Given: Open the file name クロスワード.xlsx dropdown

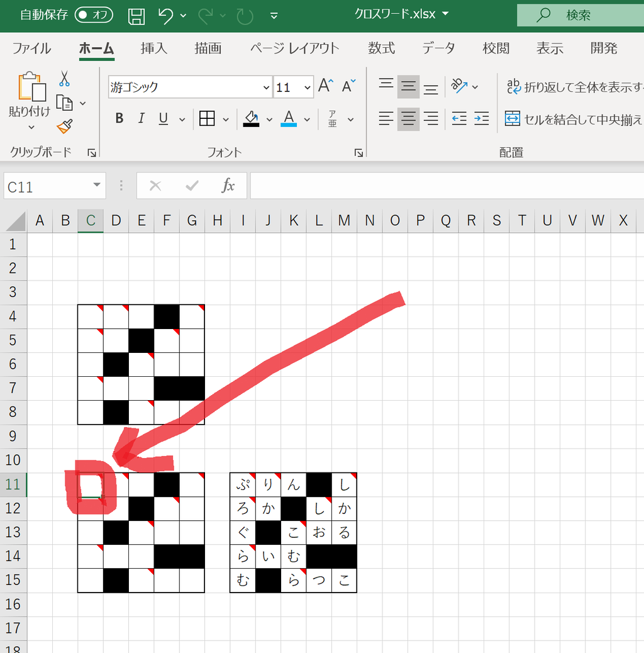Looking at the screenshot, I should [445, 14].
